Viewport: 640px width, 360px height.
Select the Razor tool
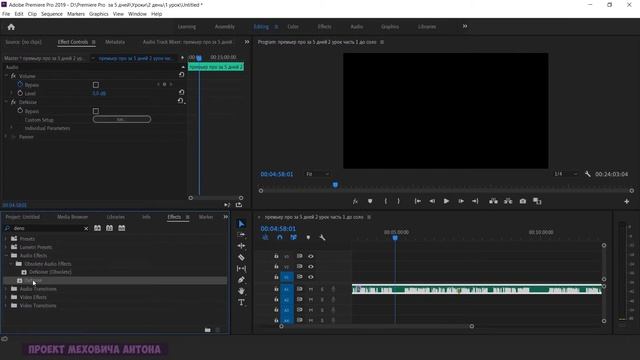tap(241, 257)
